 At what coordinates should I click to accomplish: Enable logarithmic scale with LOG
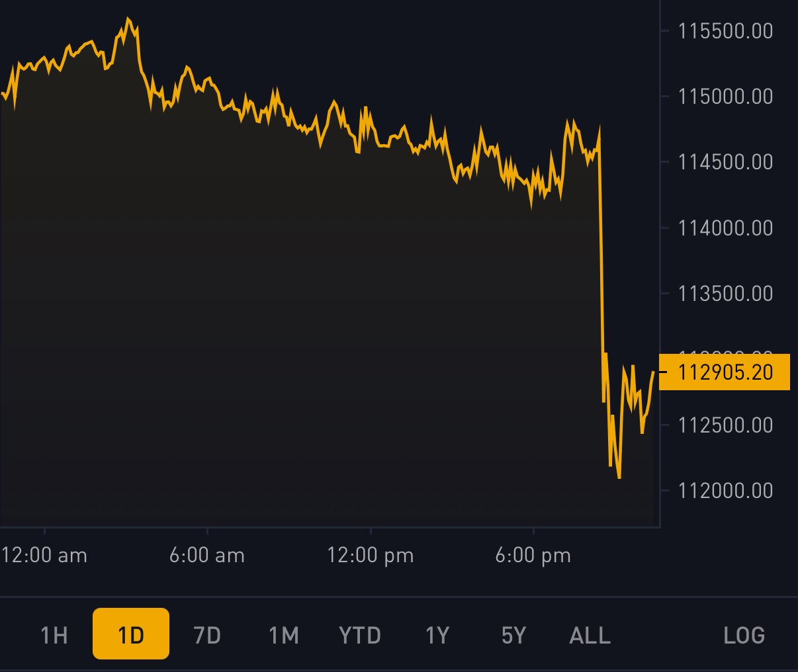pyautogui.click(x=745, y=635)
